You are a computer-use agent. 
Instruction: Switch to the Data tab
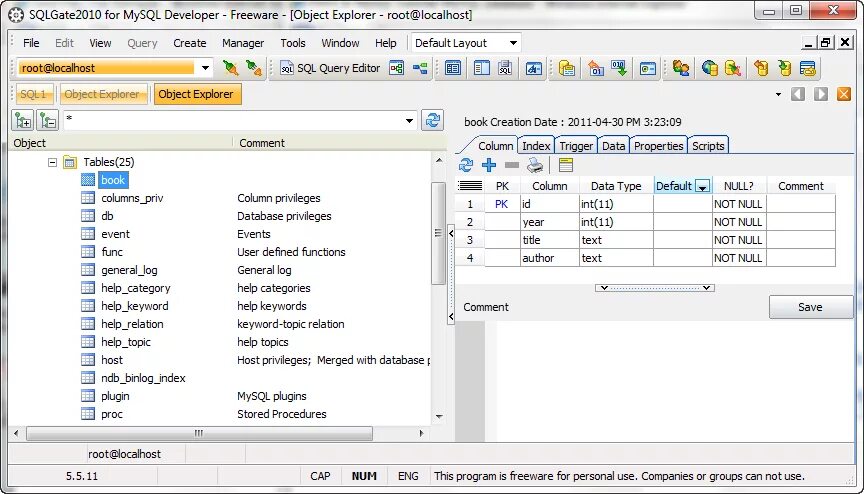point(613,146)
